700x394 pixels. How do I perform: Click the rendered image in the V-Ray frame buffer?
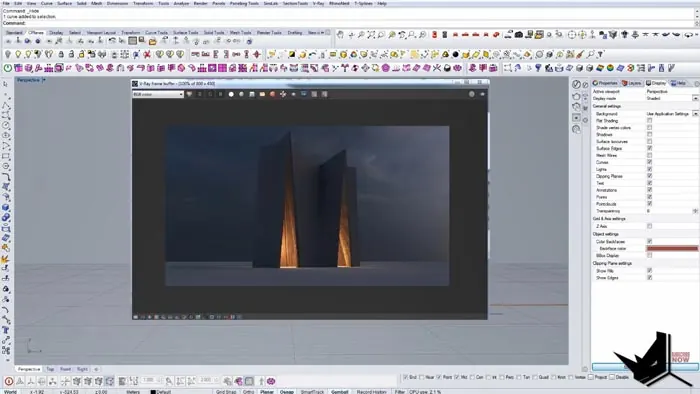307,206
